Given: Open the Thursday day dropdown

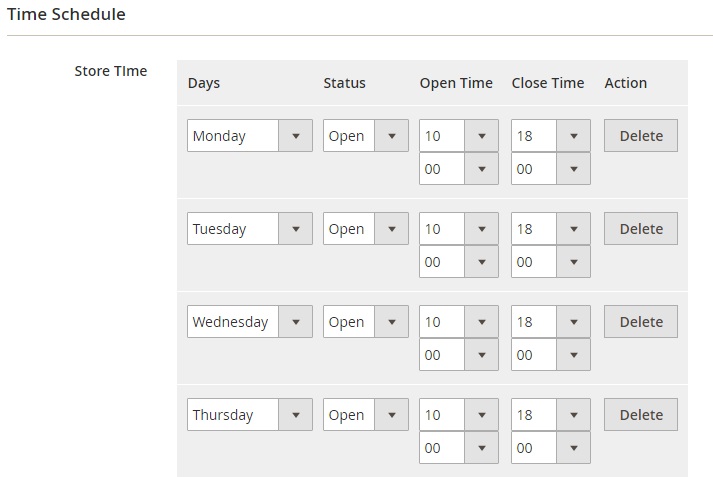Looking at the screenshot, I should click(x=250, y=414).
